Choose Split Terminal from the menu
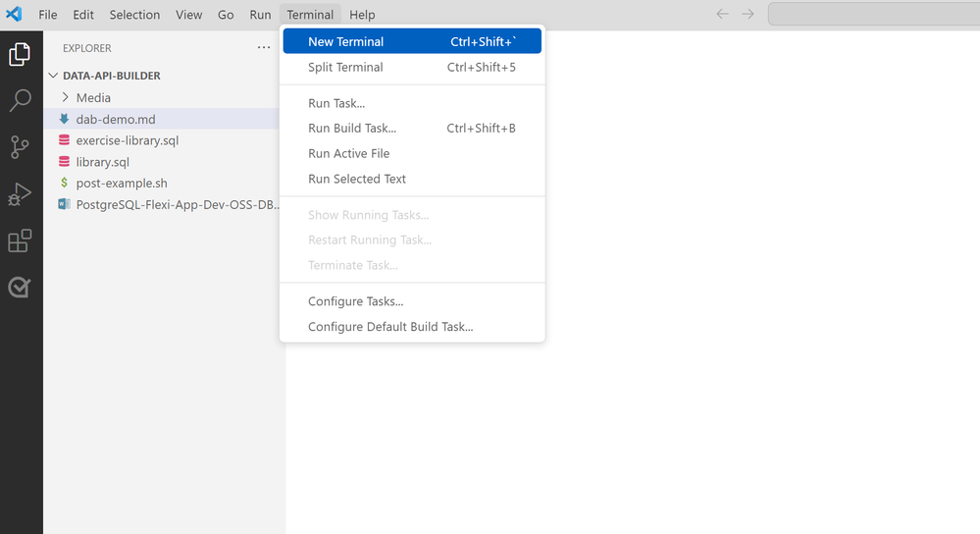Viewport: 980px width, 534px height. click(x=412, y=67)
